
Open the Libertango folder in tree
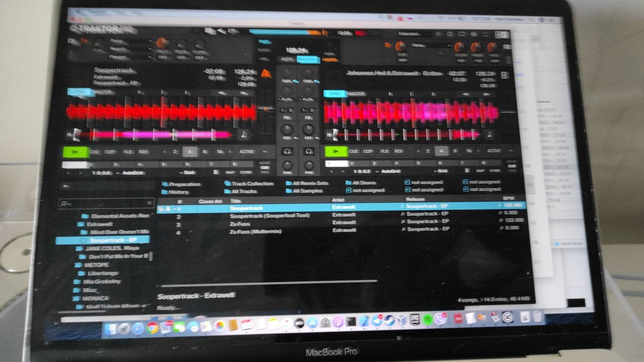(97, 273)
